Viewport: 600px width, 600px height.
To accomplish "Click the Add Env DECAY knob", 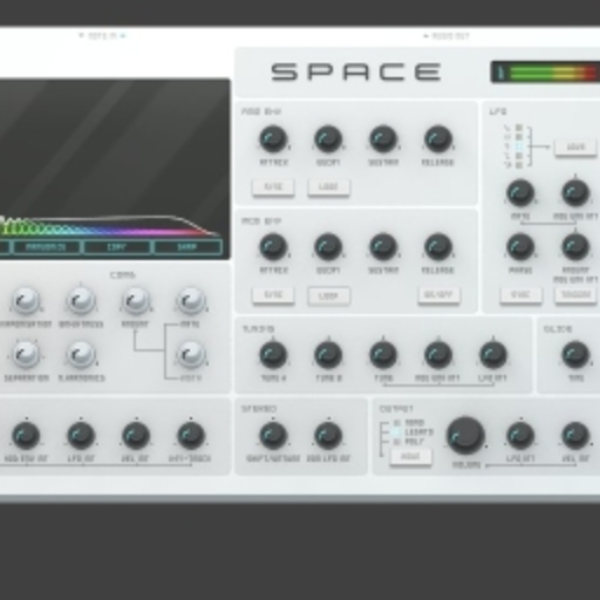I will [328, 139].
